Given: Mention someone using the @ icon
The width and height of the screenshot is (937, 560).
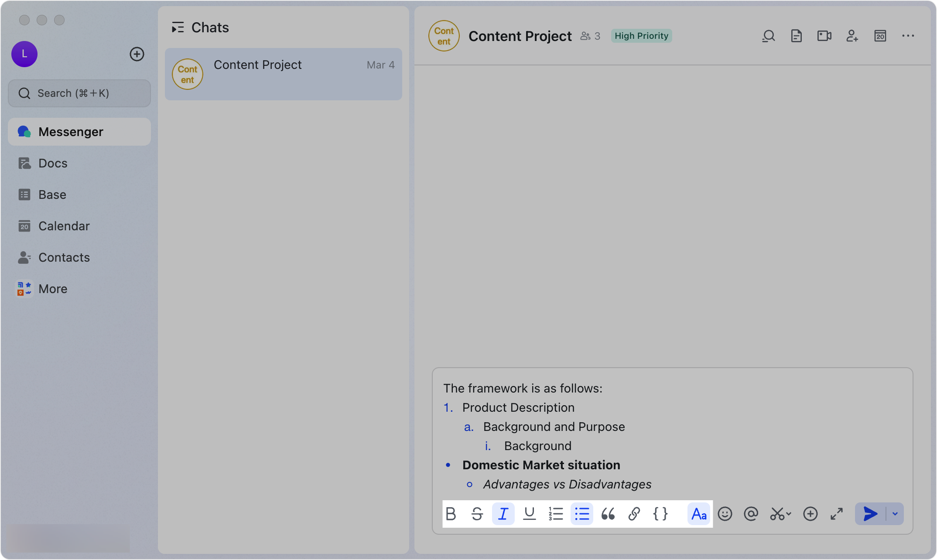Looking at the screenshot, I should tap(751, 514).
